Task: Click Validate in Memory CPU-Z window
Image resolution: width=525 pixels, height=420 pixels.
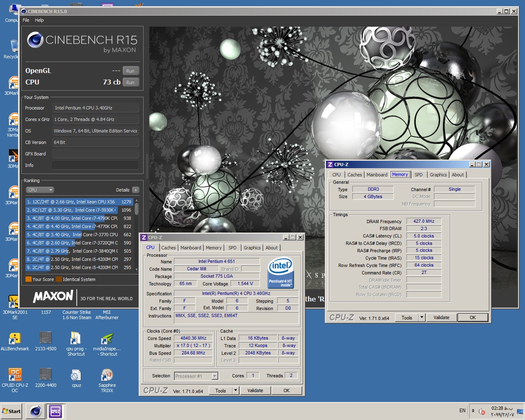Action: [441, 317]
